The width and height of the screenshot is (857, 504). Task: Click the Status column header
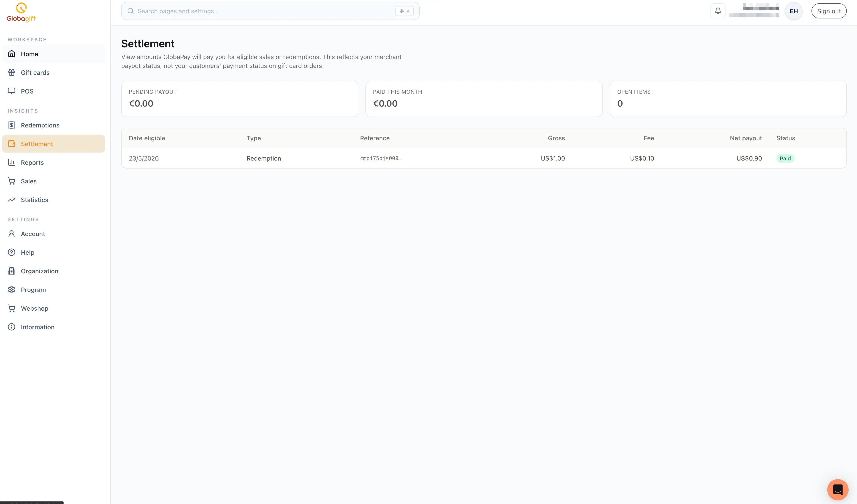(x=786, y=138)
